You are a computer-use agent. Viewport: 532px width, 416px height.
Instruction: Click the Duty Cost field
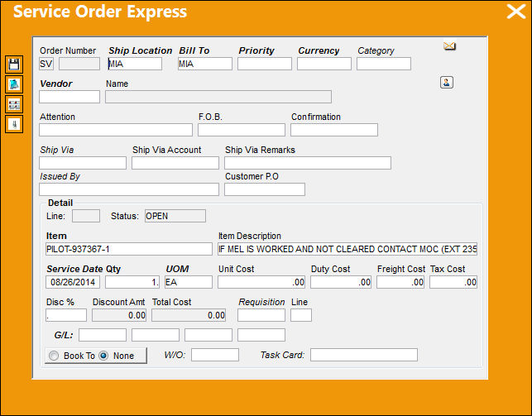coord(341,282)
